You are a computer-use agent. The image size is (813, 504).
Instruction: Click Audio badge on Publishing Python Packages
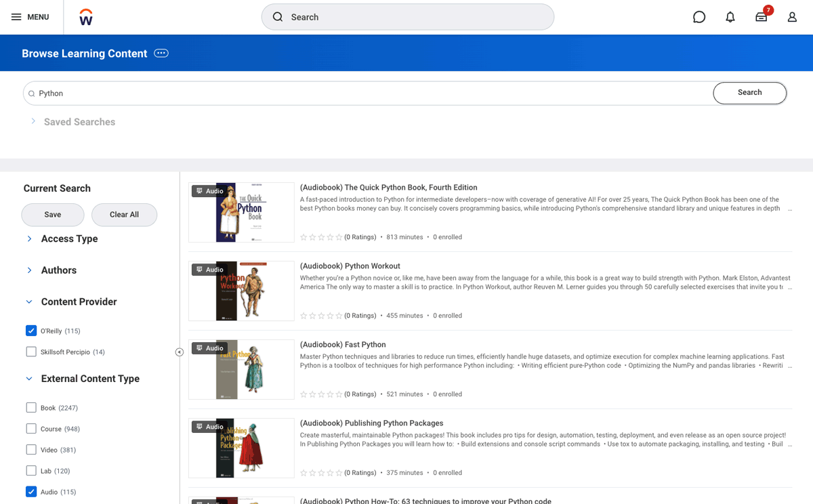[209, 427]
